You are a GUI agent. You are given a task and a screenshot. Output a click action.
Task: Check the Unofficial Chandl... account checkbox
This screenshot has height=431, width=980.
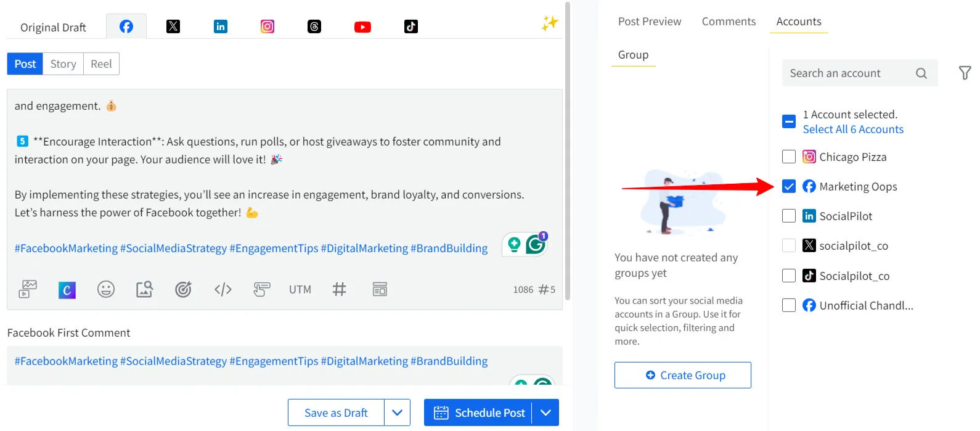[x=789, y=305]
